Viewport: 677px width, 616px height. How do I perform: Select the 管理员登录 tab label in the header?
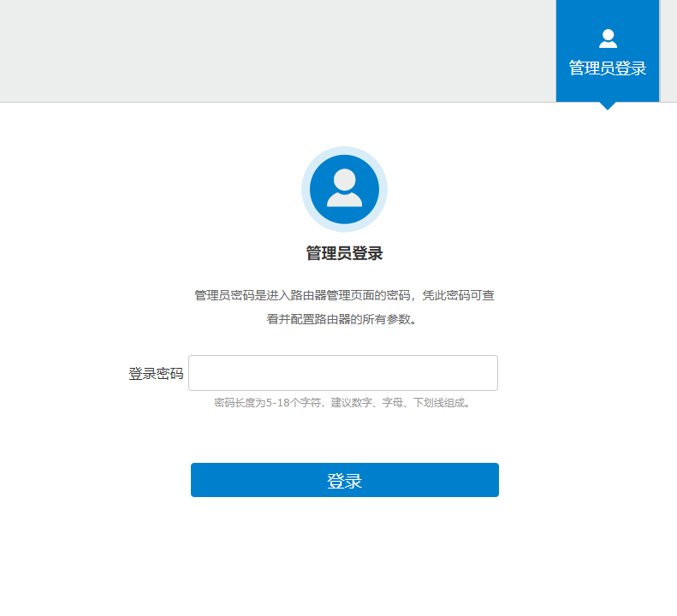[608, 68]
